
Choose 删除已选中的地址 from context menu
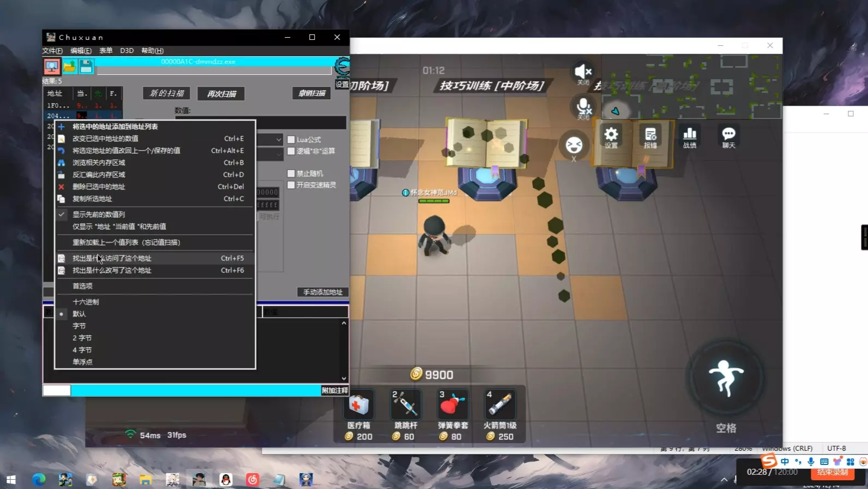[x=155, y=187]
